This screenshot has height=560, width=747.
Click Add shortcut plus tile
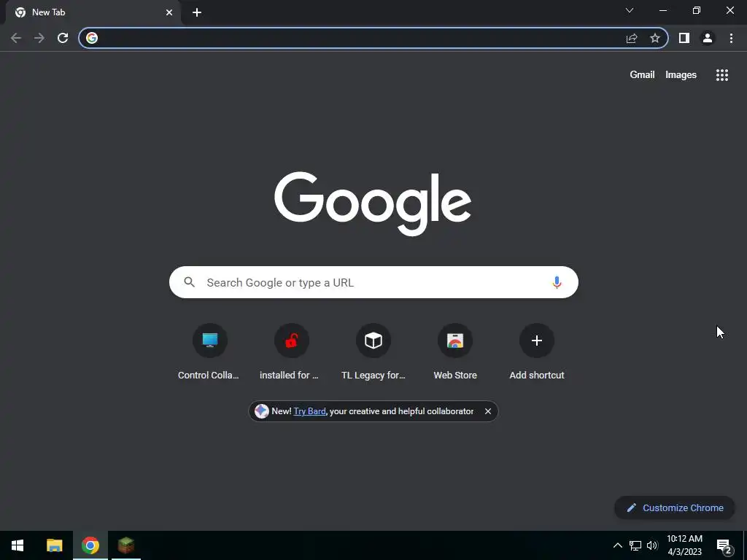[537, 352]
